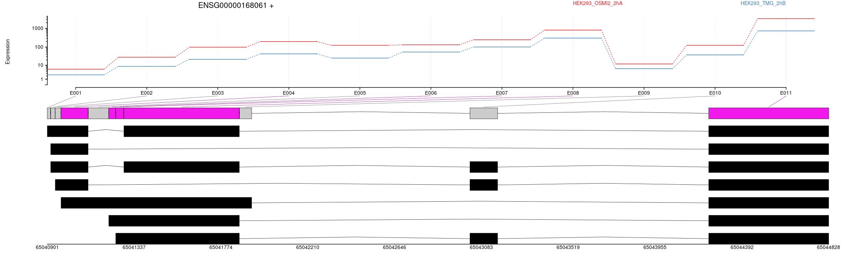This screenshot has width=868, height=253.
Task: Click left black exon in sixth transcript row
Action: (174, 221)
